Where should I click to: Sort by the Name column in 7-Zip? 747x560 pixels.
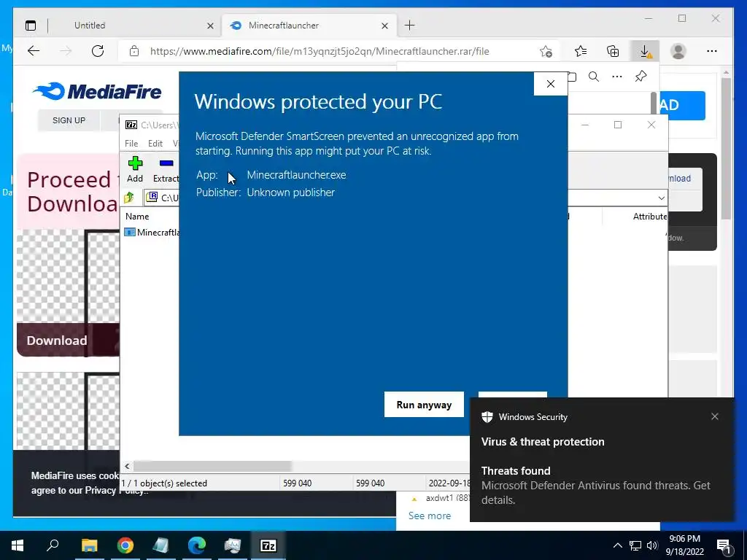pyautogui.click(x=137, y=216)
